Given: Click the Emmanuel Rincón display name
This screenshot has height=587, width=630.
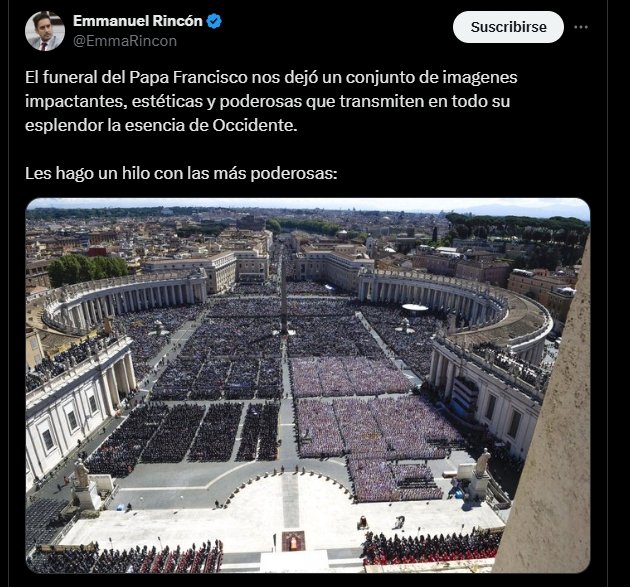Looking at the screenshot, I should pos(138,21).
